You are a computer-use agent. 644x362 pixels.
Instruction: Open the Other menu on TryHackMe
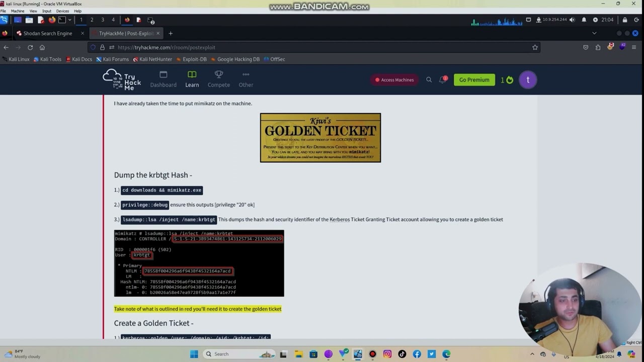point(246,79)
